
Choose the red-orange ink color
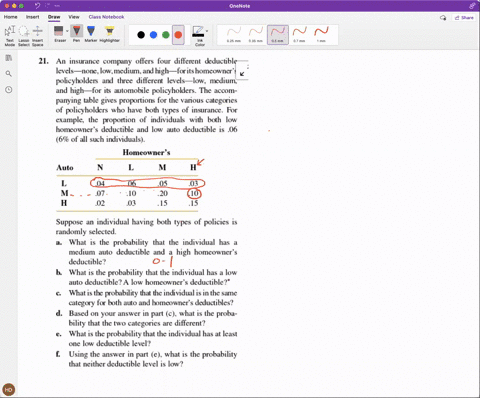pyautogui.click(x=178, y=35)
